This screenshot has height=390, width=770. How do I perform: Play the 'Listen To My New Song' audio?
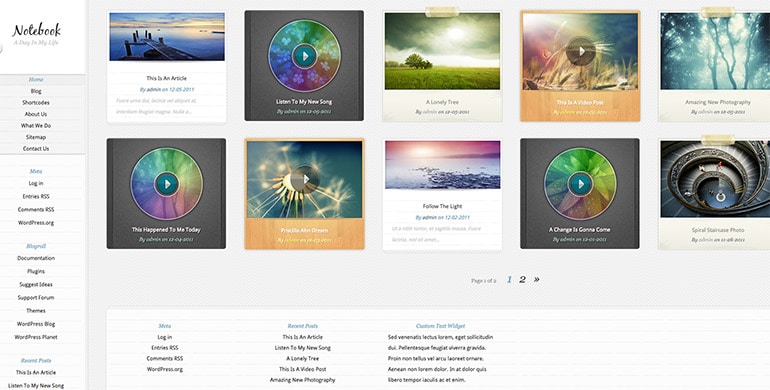pos(304,56)
